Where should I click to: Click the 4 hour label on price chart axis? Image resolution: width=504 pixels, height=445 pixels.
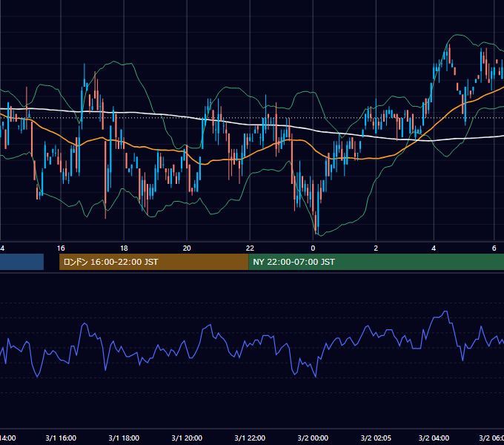click(434, 248)
